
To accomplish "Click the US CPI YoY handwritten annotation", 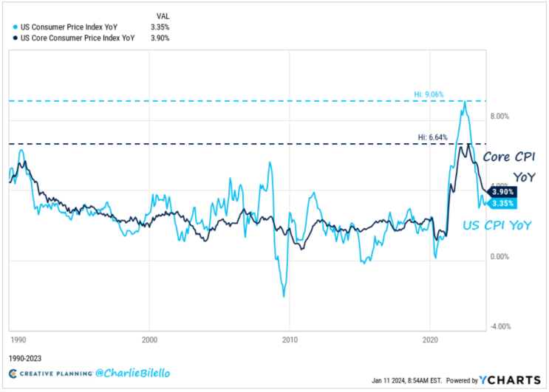I will click(497, 226).
